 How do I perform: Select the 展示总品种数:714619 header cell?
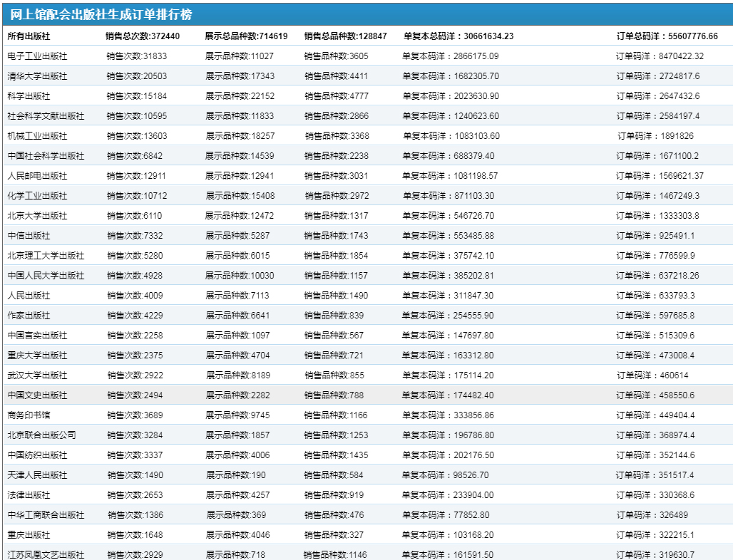pos(246,36)
